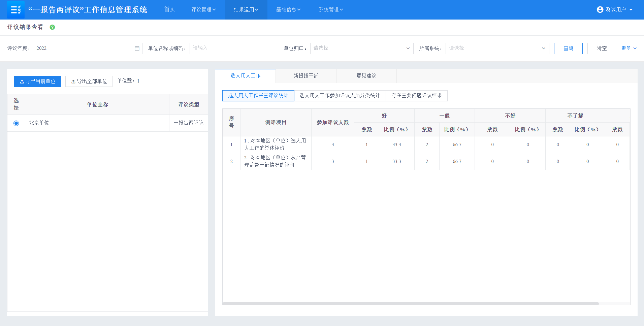Open the 所属系统 select dropdown
The height and width of the screenshot is (326, 644).
click(x=497, y=48)
